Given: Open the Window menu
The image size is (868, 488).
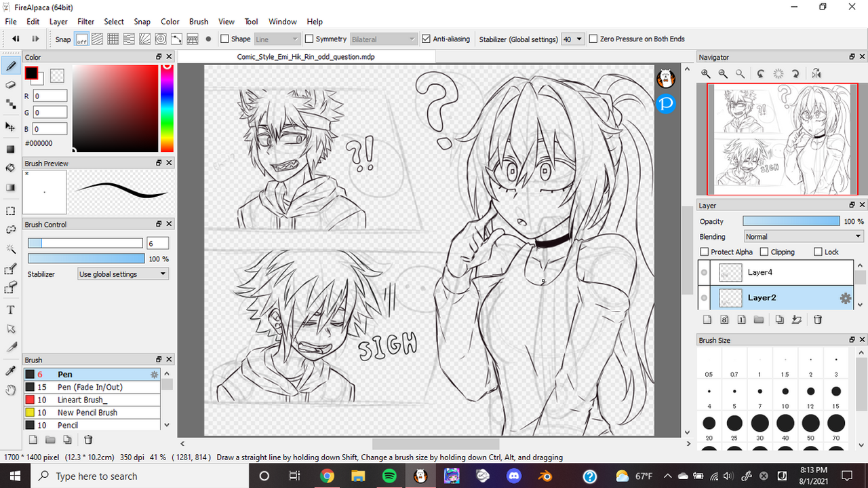Looking at the screenshot, I should pyautogui.click(x=283, y=22).
